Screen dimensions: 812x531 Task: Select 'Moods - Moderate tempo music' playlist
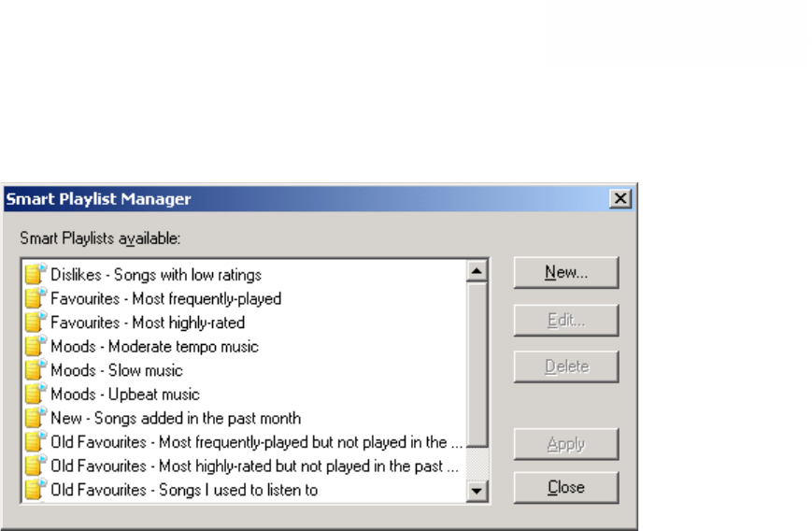[154, 346]
